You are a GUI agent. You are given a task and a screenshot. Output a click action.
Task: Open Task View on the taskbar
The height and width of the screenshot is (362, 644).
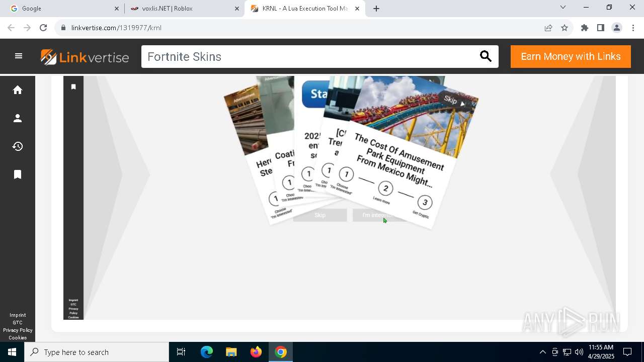tap(181, 352)
